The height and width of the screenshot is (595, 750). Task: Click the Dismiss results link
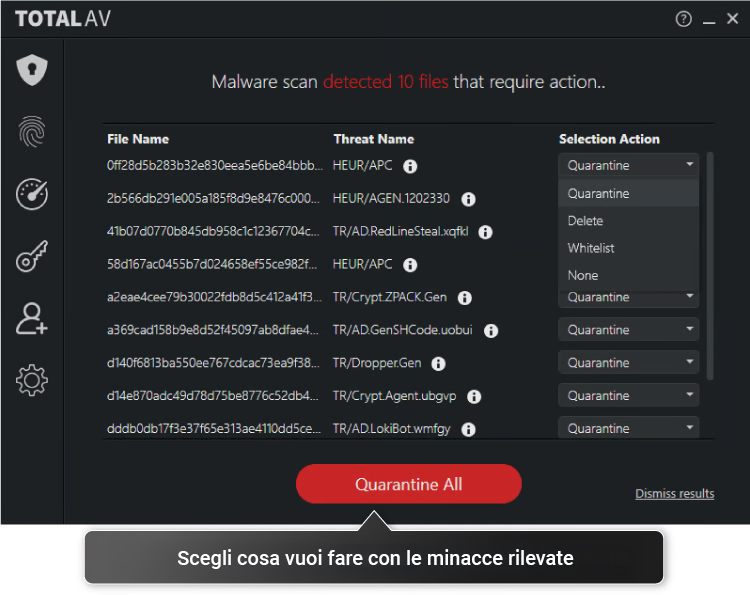674,494
